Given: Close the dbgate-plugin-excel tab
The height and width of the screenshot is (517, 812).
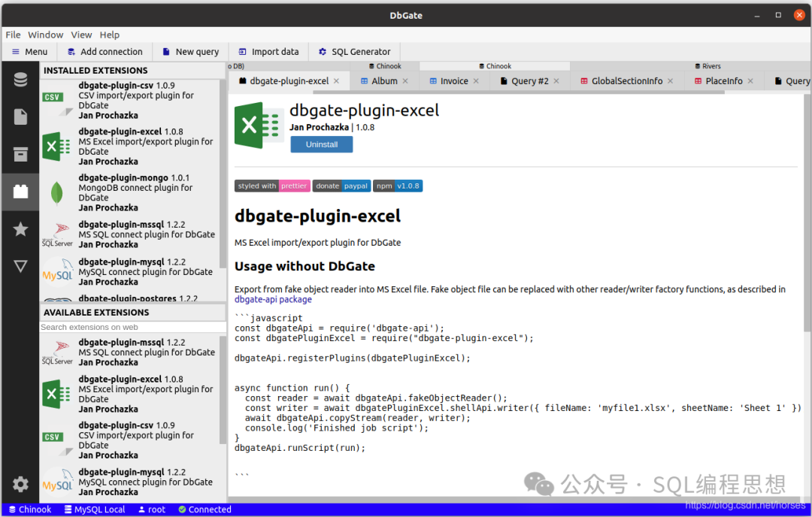Looking at the screenshot, I should 337,81.
